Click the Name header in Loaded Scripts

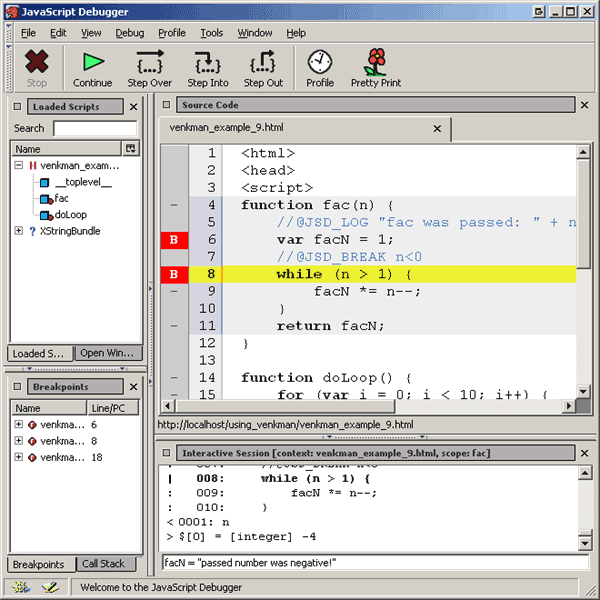click(x=66, y=148)
